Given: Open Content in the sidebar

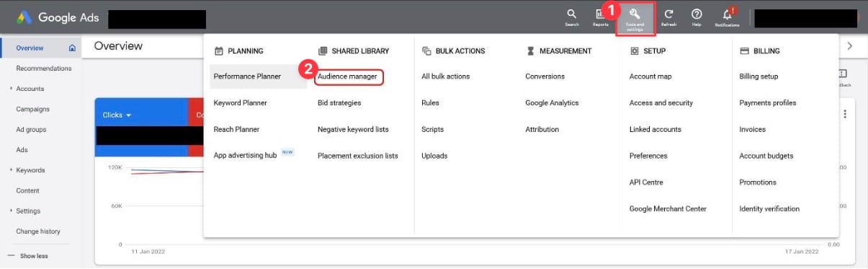Looking at the screenshot, I should [x=28, y=190].
